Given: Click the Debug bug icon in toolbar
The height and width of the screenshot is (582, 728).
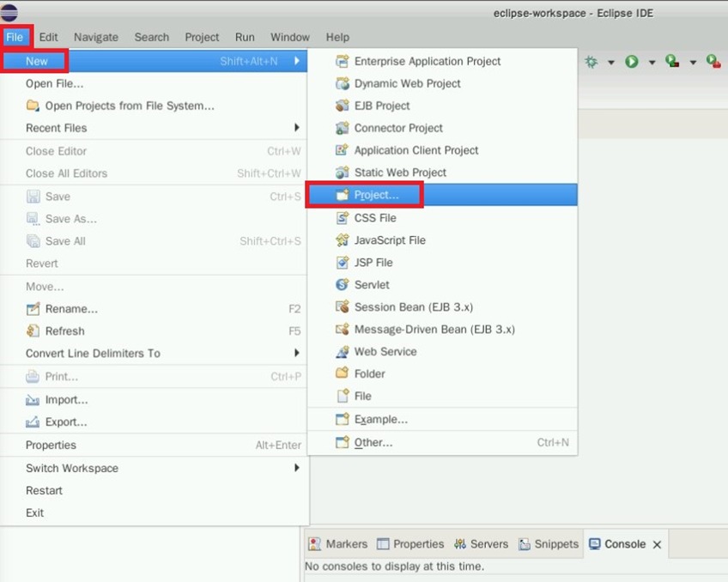Looking at the screenshot, I should [x=591, y=62].
